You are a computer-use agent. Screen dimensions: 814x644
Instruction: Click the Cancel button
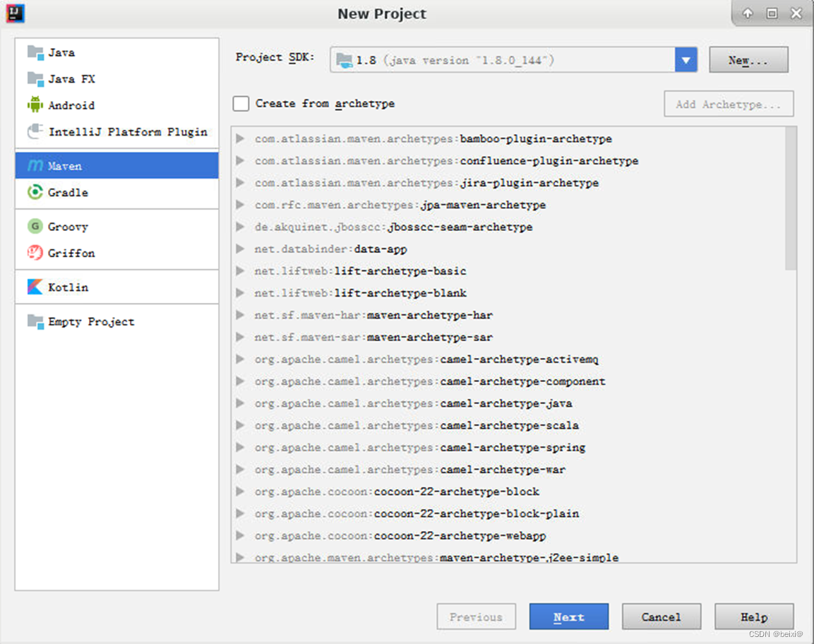(x=661, y=616)
